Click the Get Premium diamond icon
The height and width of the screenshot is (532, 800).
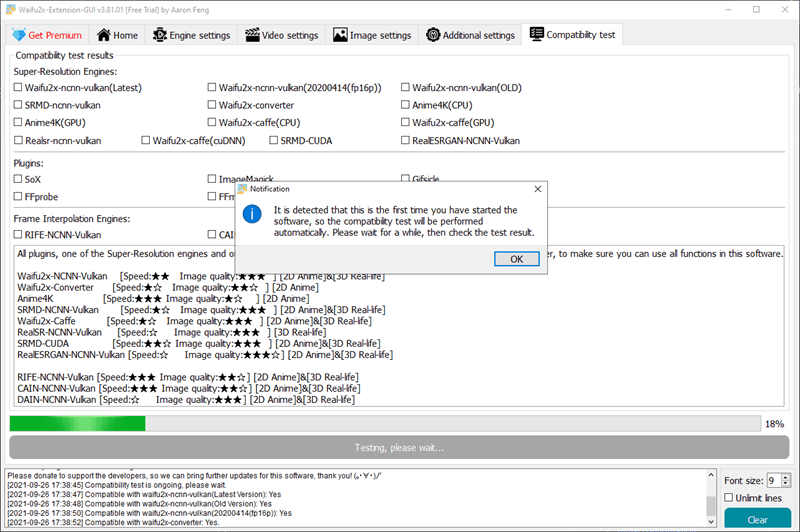pos(19,35)
